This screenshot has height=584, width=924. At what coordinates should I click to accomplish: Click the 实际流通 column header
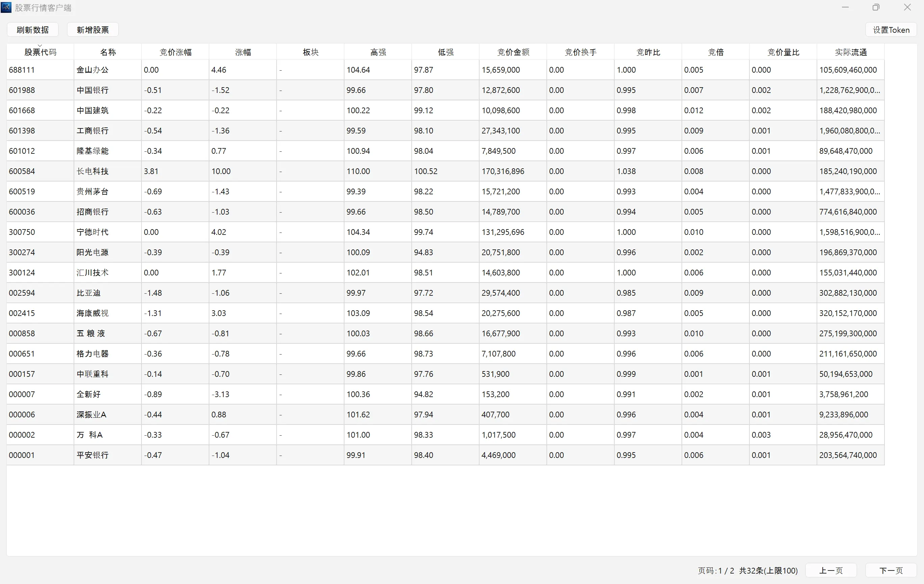click(851, 52)
